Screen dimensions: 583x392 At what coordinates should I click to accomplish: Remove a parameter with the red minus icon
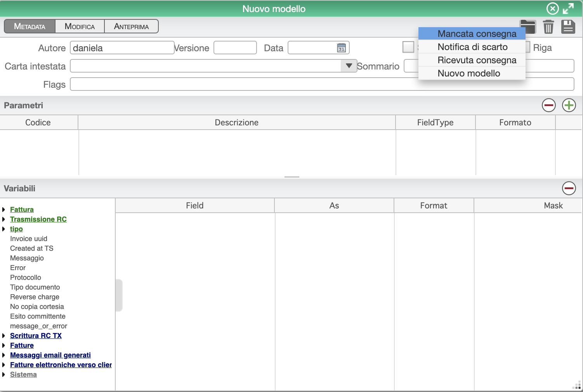(548, 105)
